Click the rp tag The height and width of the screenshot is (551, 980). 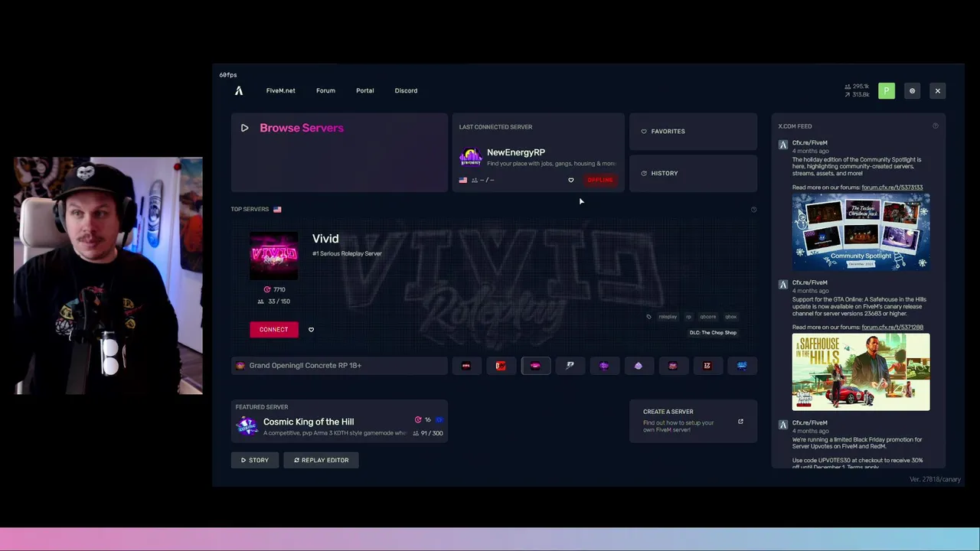pos(688,317)
